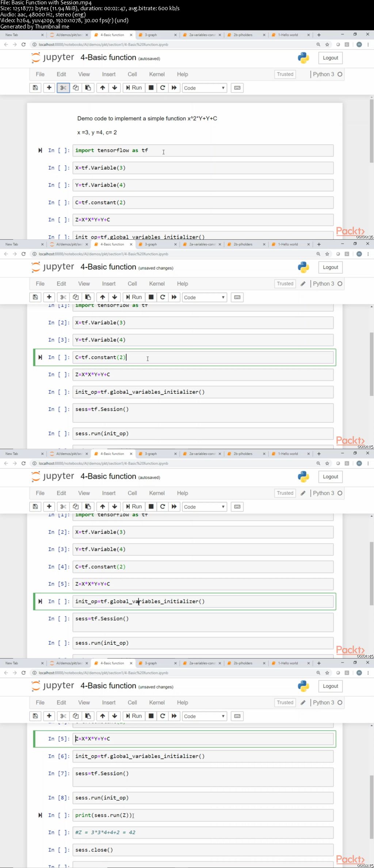Interrupt kernel stop icon in 00:01:45 frame

[x=151, y=506]
